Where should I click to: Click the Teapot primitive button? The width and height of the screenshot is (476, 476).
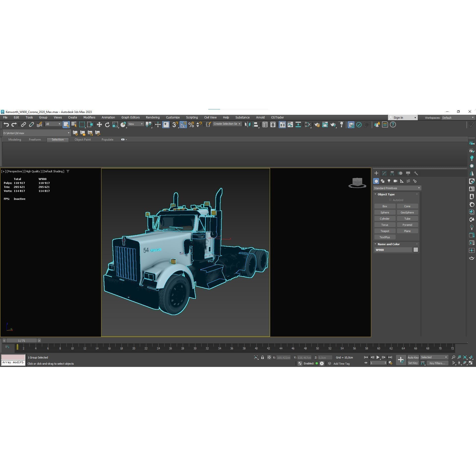[385, 231]
